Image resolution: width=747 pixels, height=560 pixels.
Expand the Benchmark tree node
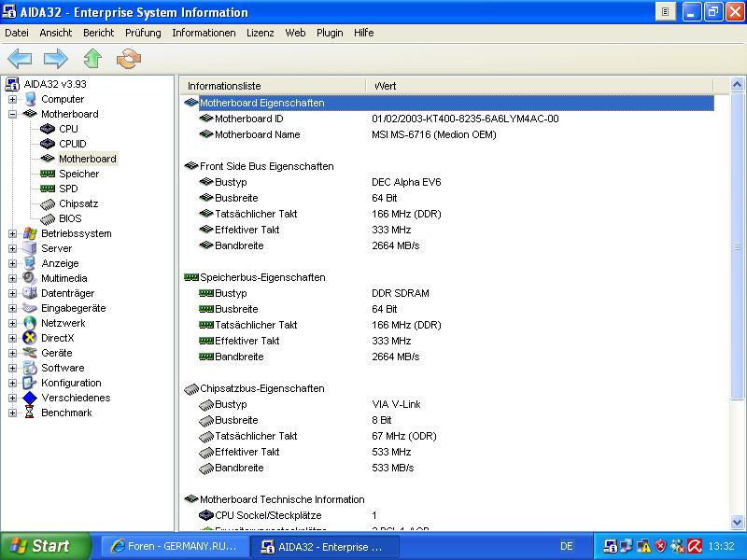pos(13,413)
